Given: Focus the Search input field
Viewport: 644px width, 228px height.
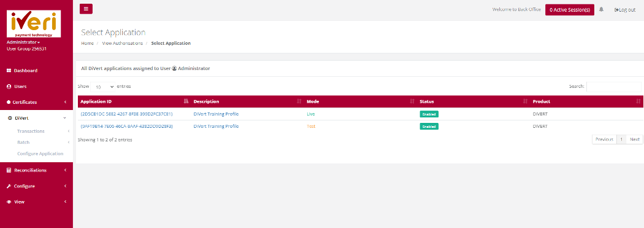Looking at the screenshot, I should (x=613, y=87).
